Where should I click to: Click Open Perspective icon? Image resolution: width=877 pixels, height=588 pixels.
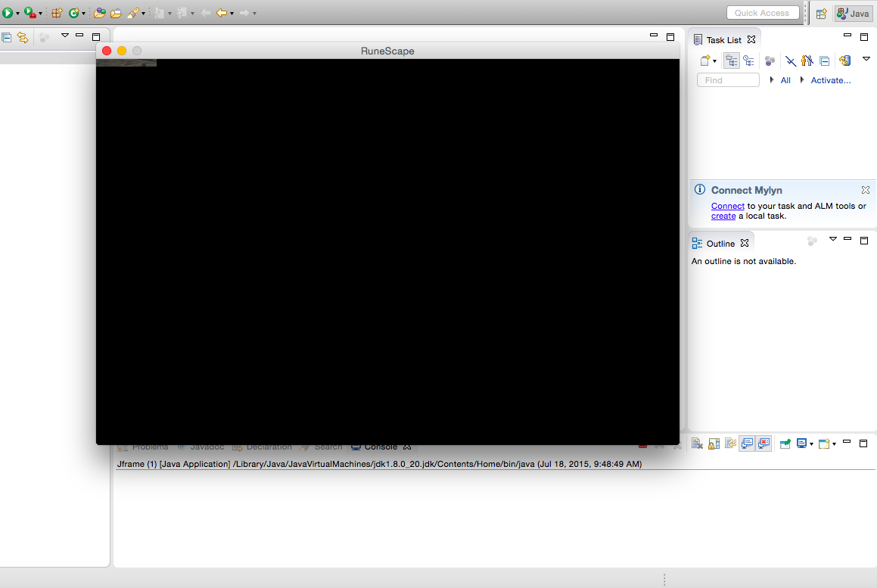pos(821,14)
